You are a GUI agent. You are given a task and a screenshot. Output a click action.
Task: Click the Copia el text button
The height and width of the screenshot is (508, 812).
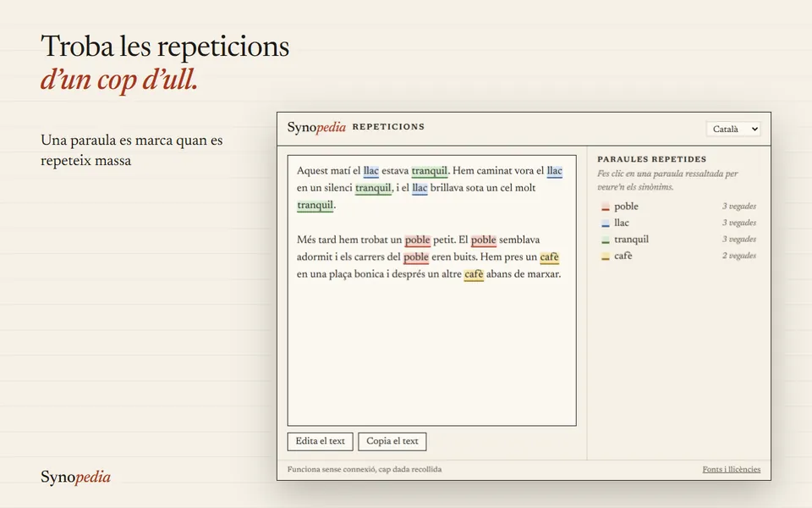pyautogui.click(x=392, y=441)
